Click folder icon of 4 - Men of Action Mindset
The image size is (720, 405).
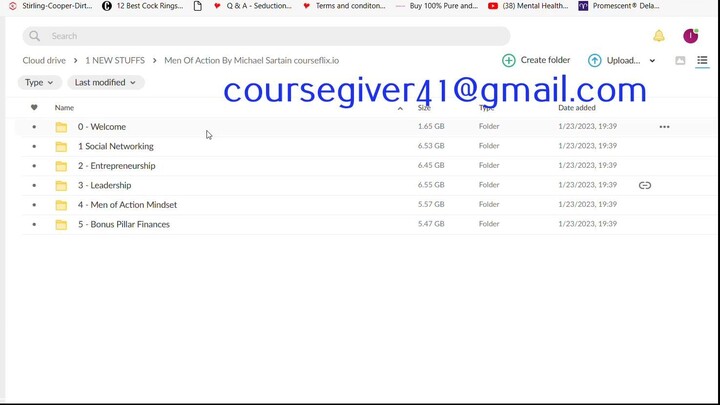pyautogui.click(x=61, y=205)
